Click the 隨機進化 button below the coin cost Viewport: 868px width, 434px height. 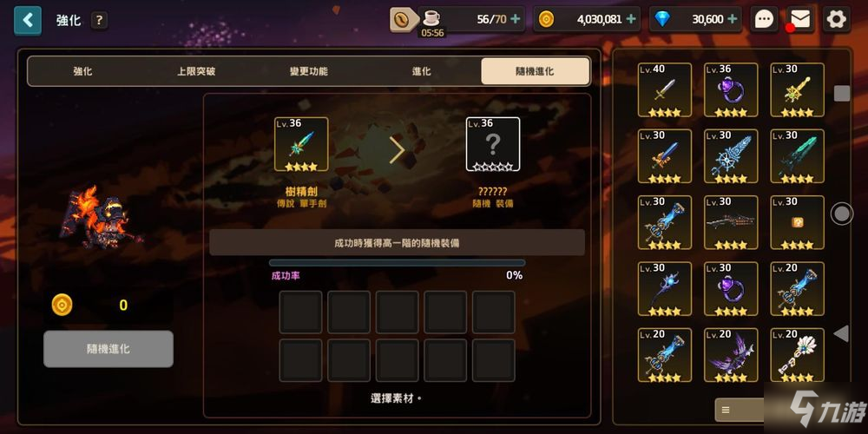pyautogui.click(x=108, y=349)
